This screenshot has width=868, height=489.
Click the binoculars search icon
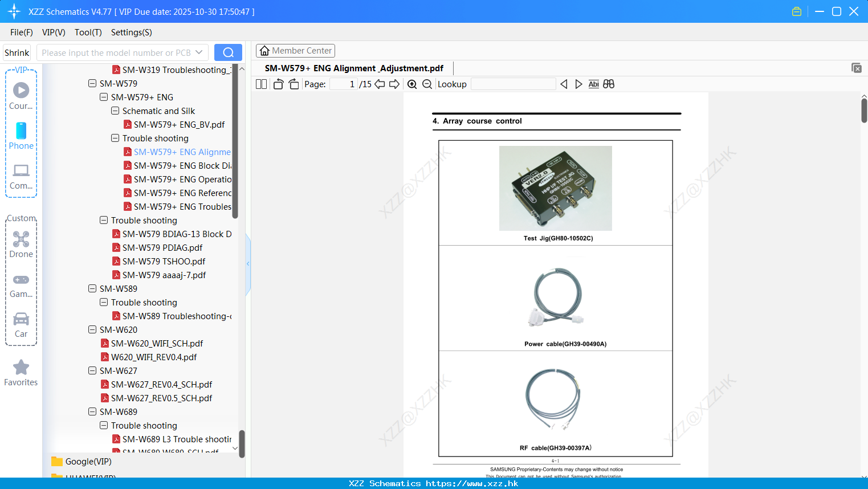click(609, 84)
